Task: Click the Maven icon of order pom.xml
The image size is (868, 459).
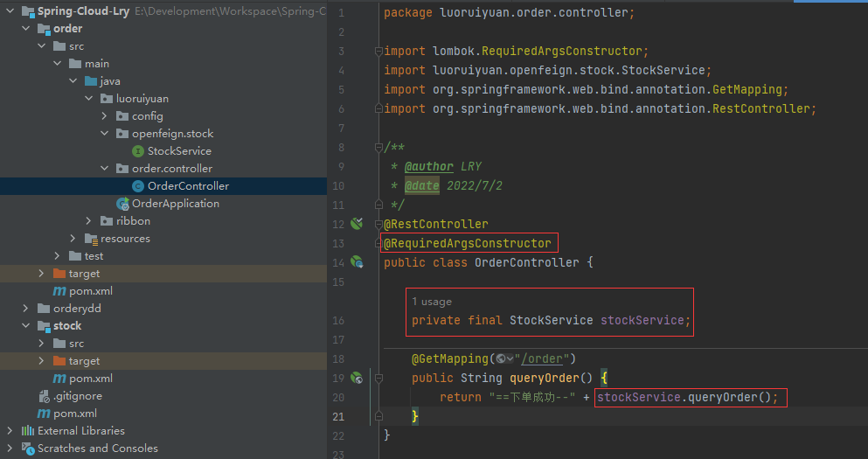Action: 59,291
